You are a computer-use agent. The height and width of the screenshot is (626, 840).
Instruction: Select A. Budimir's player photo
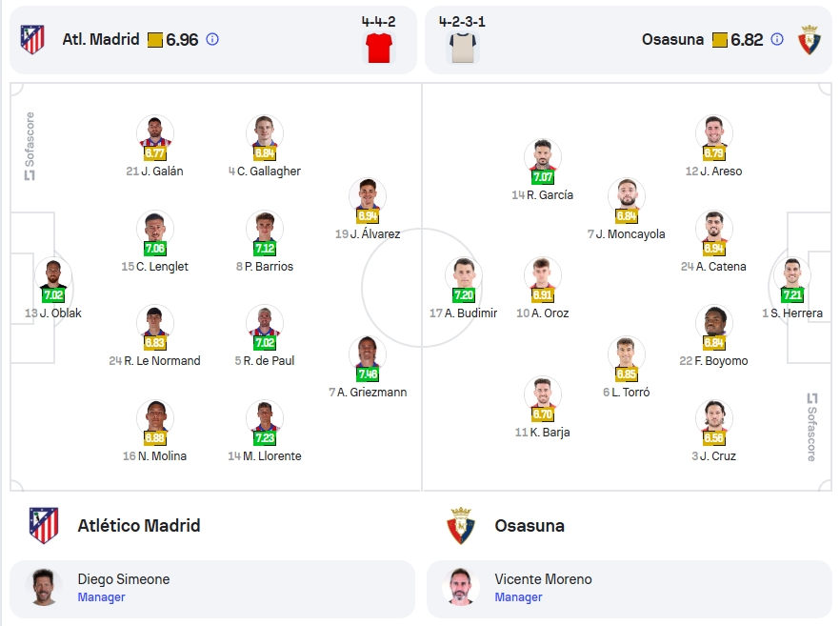point(464,275)
